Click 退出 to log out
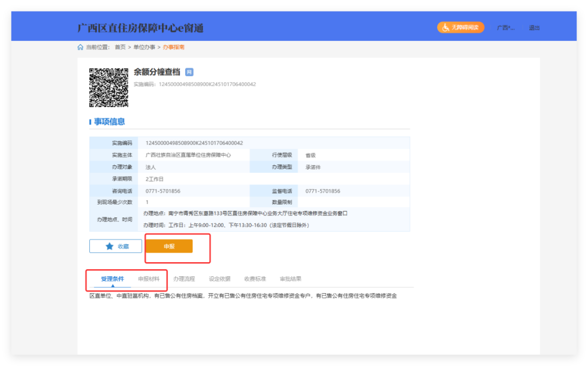Image resolution: width=588 pixels, height=366 pixels. point(534,28)
